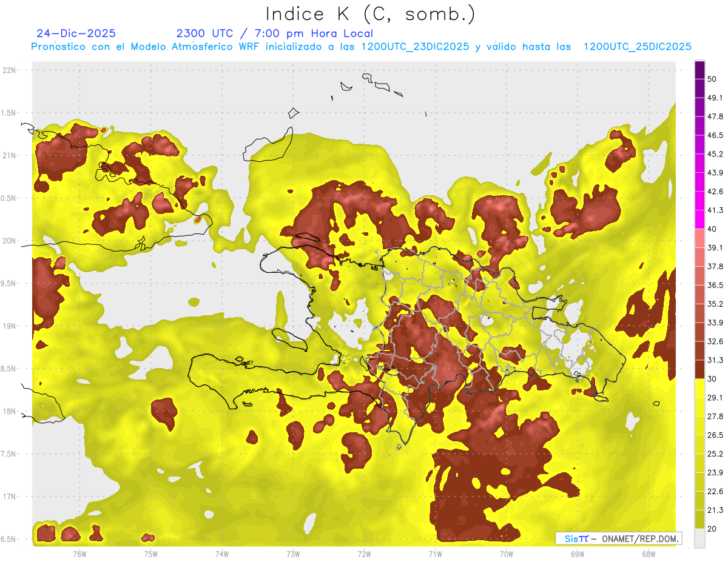
Task: Click colorbar value '20'
Action: [712, 529]
